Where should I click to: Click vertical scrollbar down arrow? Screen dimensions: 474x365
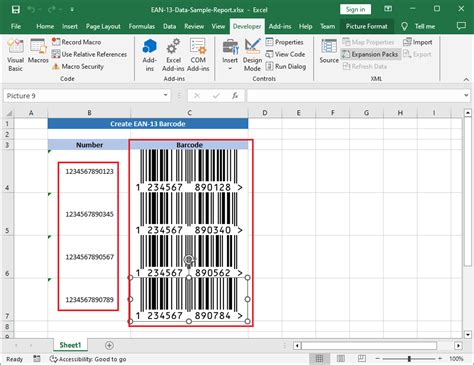468,334
